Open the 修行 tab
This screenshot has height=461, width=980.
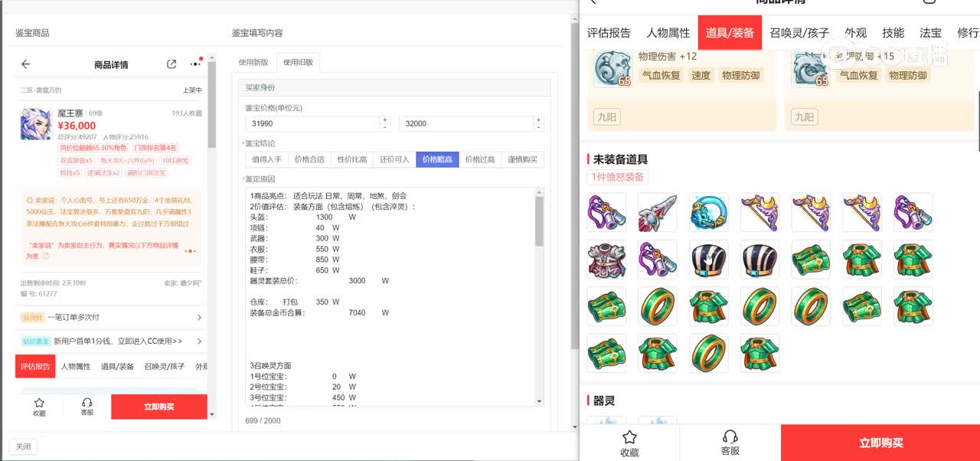click(x=968, y=32)
